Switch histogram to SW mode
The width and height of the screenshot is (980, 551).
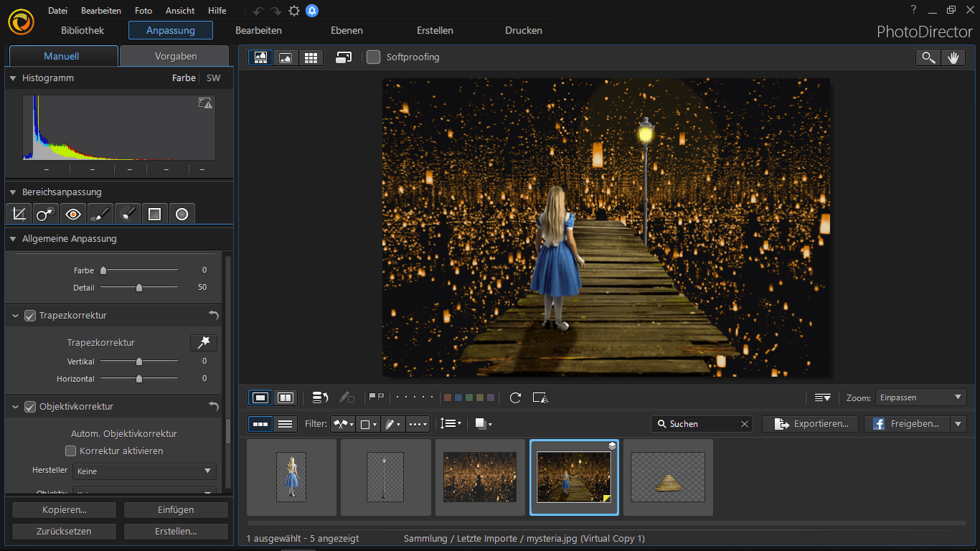coord(213,78)
